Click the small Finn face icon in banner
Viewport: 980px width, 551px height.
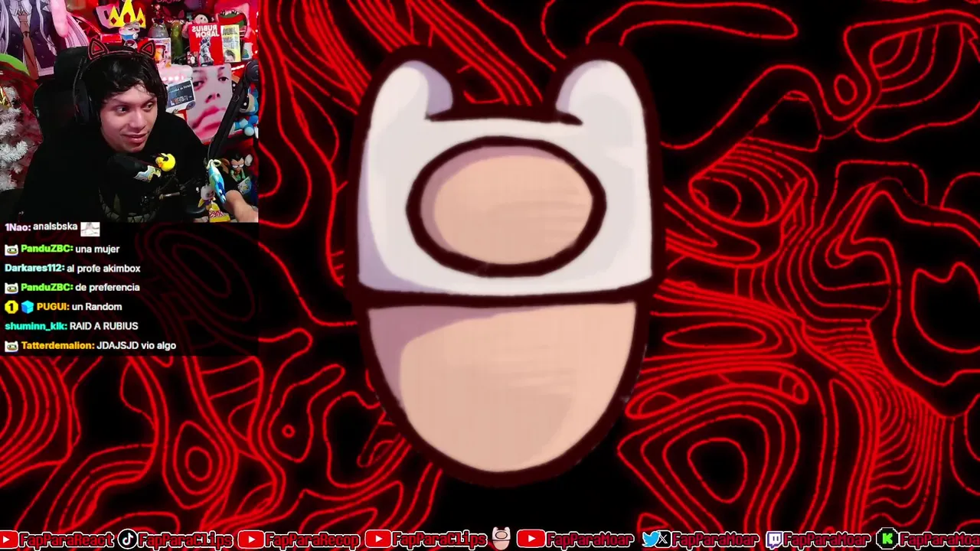tap(501, 539)
